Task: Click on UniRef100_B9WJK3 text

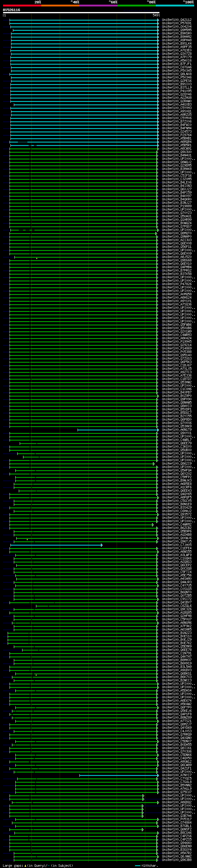Action: (x=176, y=481)
